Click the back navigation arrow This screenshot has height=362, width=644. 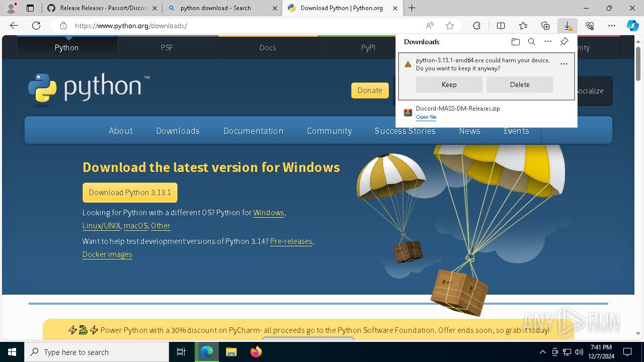coord(14,26)
